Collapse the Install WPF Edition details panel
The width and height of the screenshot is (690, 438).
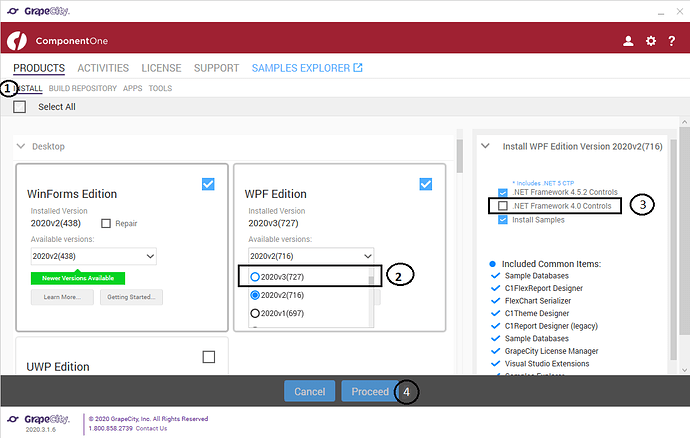click(485, 146)
